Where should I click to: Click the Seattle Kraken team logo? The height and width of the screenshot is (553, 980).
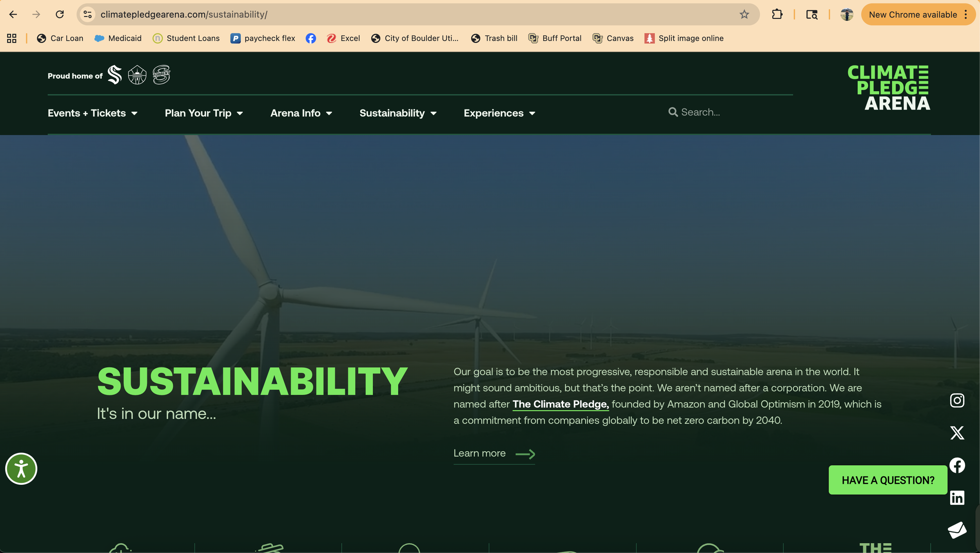pyautogui.click(x=115, y=74)
